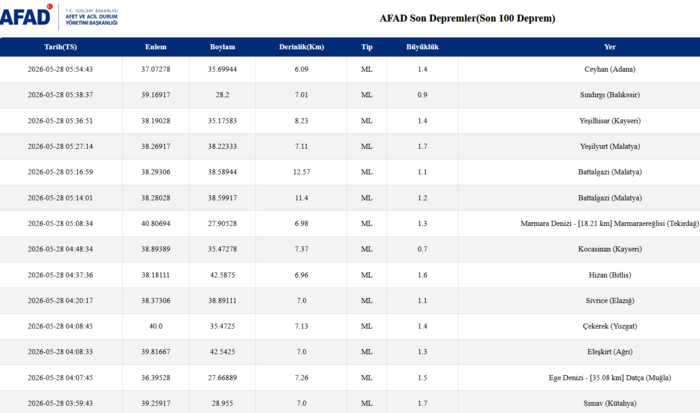This screenshot has height=413, width=700.
Task: Click location Simav (Kütahya)
Action: pos(610,403)
